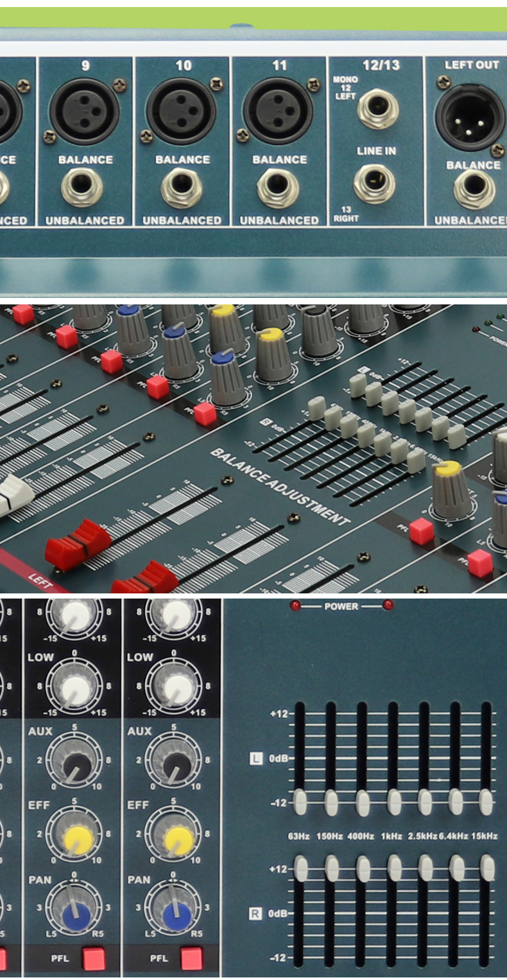Click the channel 10 XLR balance input

tap(180, 112)
